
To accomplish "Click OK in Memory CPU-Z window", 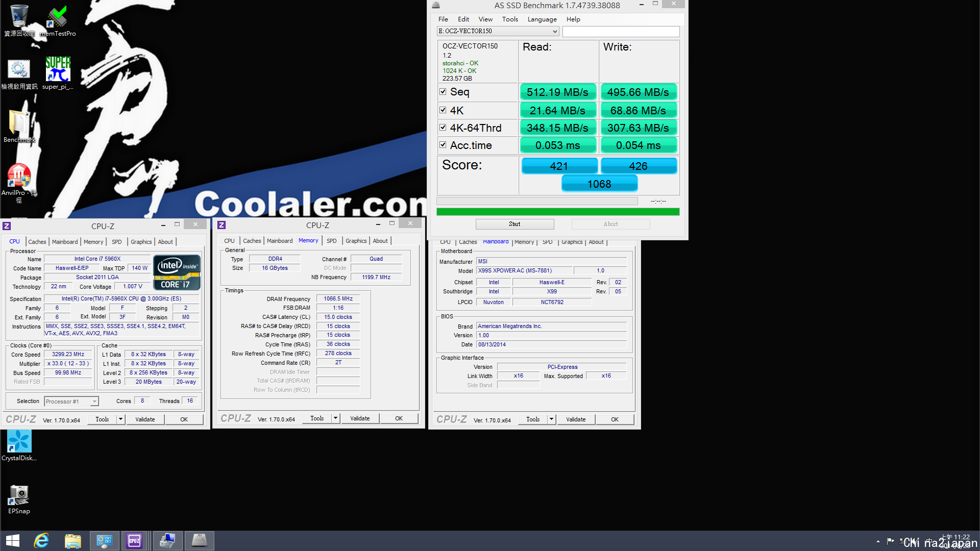I will [399, 418].
